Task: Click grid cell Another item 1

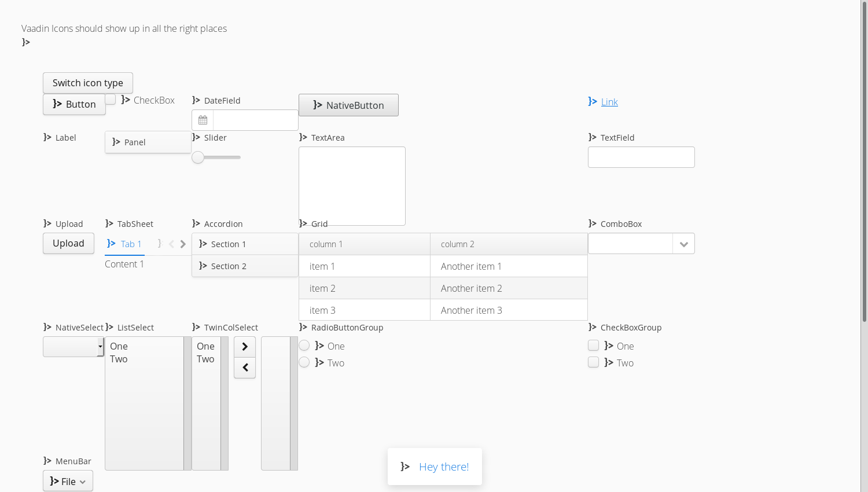Action: [509, 266]
